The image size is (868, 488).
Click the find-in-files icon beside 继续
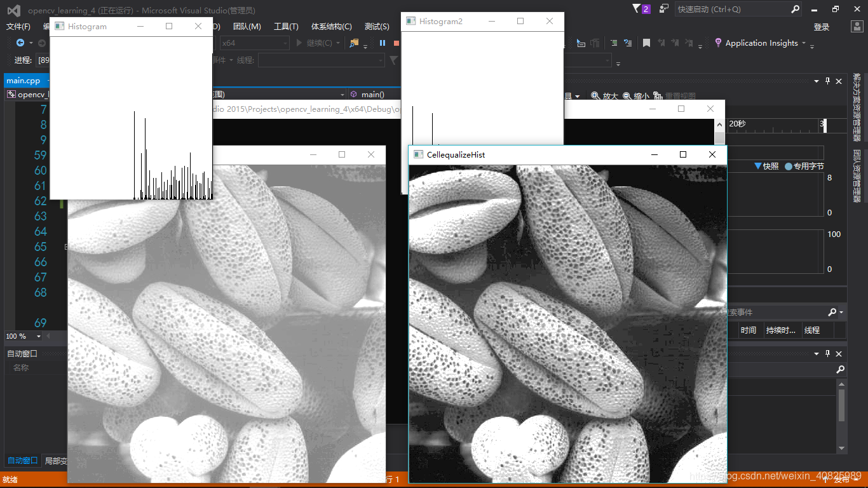tap(354, 43)
